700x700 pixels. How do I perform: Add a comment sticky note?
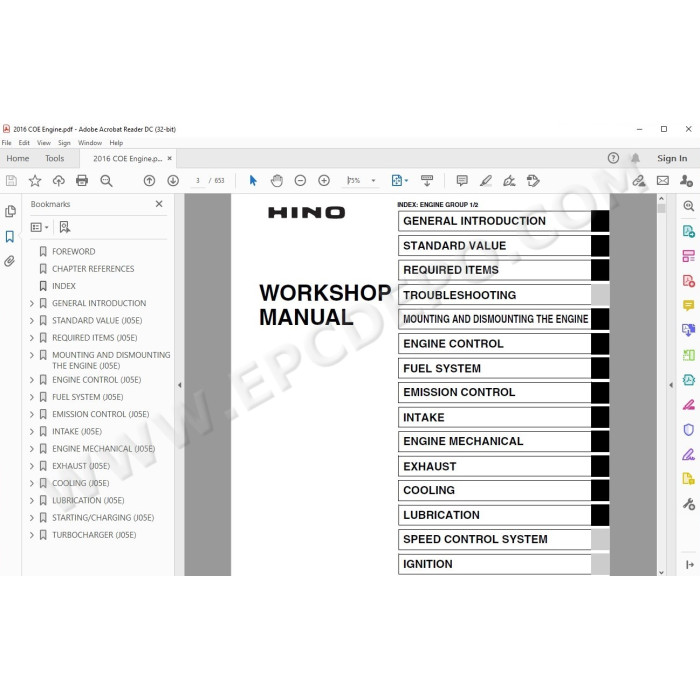coord(462,181)
